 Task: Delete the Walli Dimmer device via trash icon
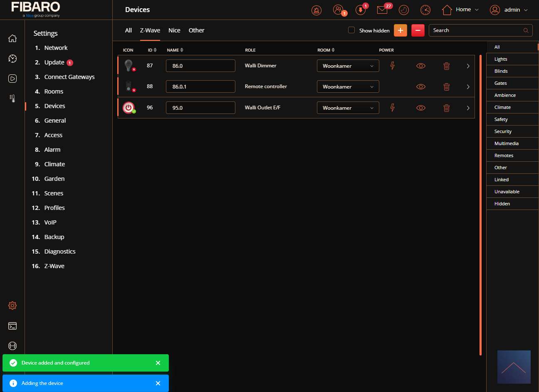coord(446,66)
